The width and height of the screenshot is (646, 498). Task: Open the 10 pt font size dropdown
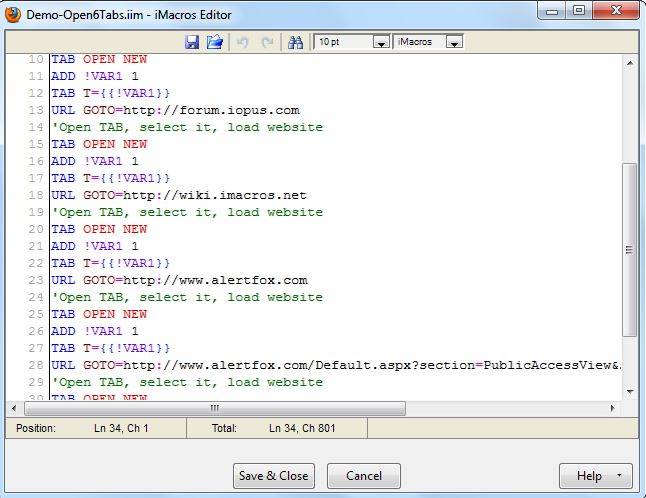point(381,42)
